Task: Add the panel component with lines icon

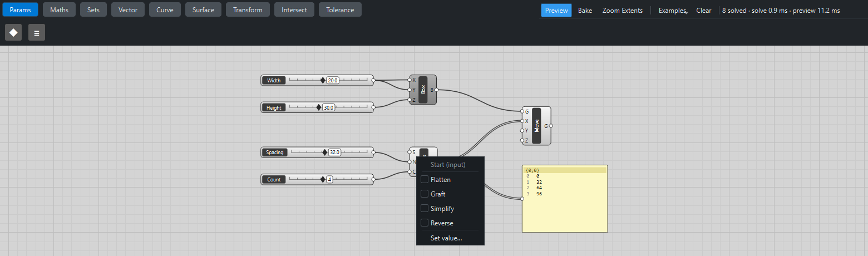Action: (37, 33)
